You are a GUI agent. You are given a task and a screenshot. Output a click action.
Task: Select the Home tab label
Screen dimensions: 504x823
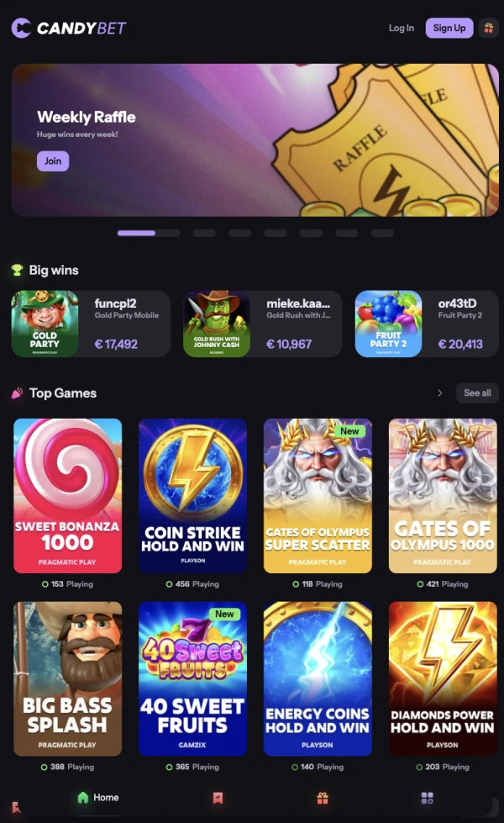[x=106, y=797]
